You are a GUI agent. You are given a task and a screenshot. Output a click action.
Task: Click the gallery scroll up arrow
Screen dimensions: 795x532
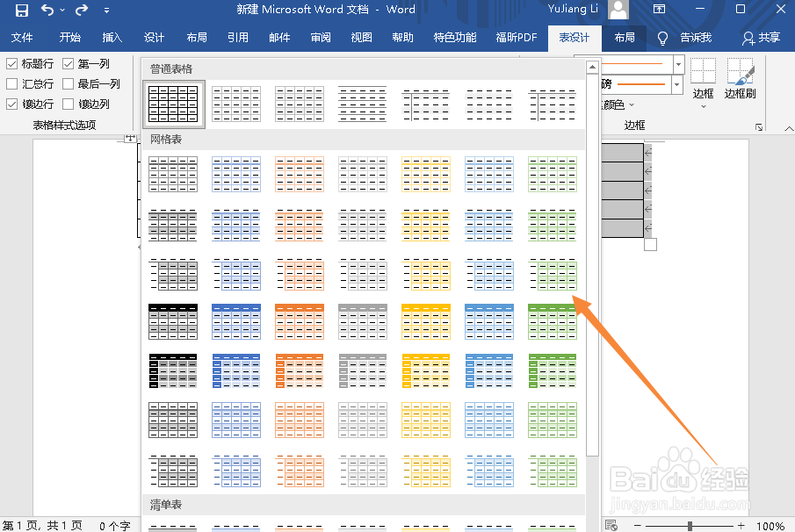592,68
